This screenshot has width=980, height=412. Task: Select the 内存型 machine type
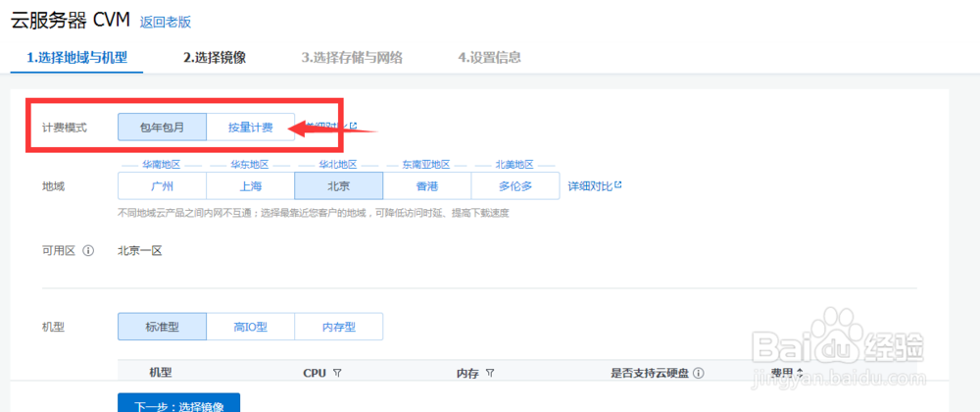pyautogui.click(x=338, y=327)
